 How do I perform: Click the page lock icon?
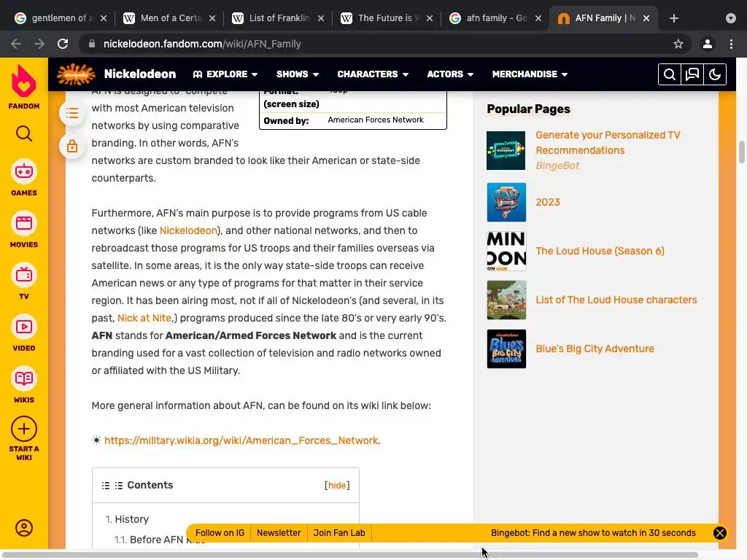(x=72, y=146)
